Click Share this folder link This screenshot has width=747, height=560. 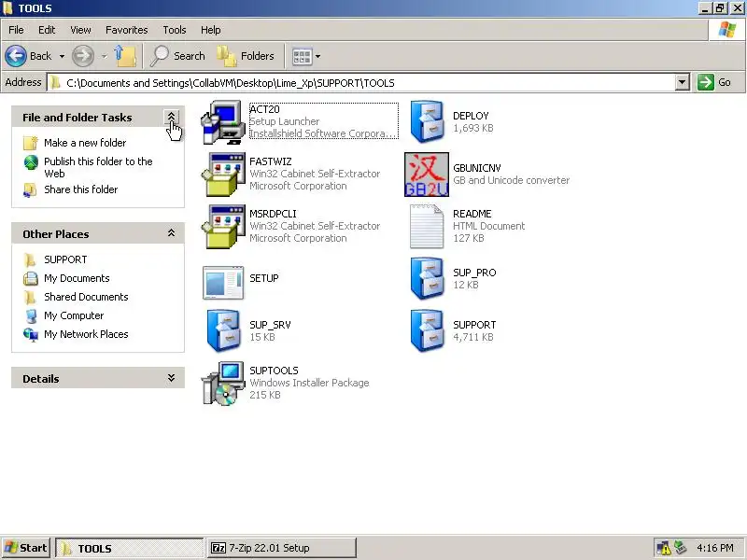point(81,189)
